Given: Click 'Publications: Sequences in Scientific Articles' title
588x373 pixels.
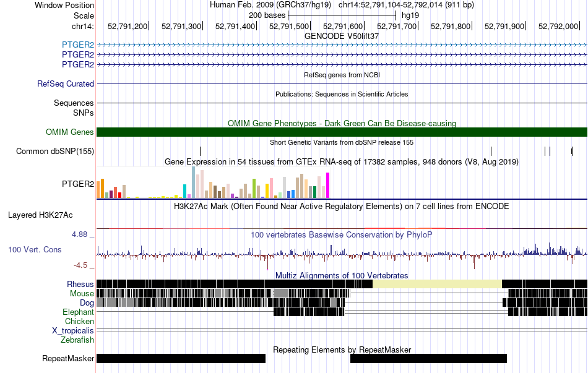Looking at the screenshot, I should pos(342,94).
